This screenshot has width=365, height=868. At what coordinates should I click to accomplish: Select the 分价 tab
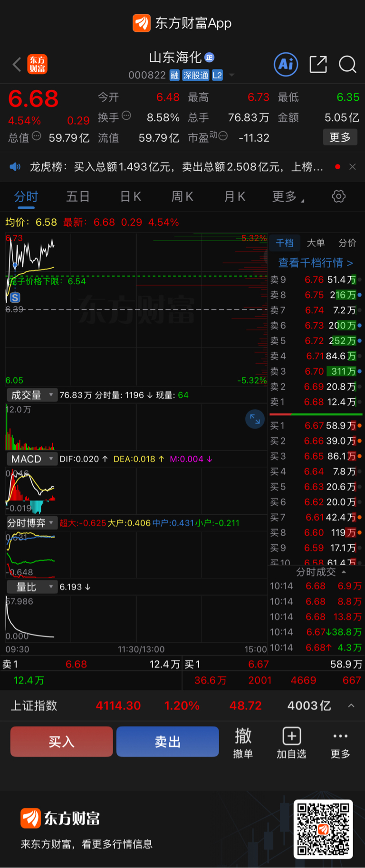(347, 243)
